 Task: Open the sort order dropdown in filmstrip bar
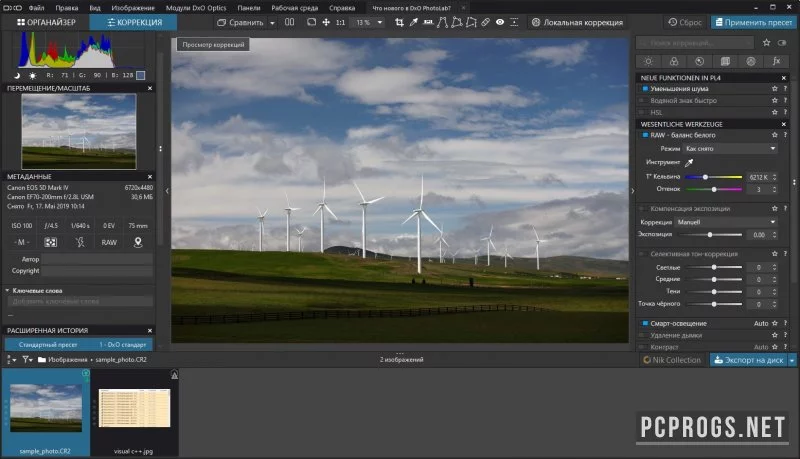(11, 360)
